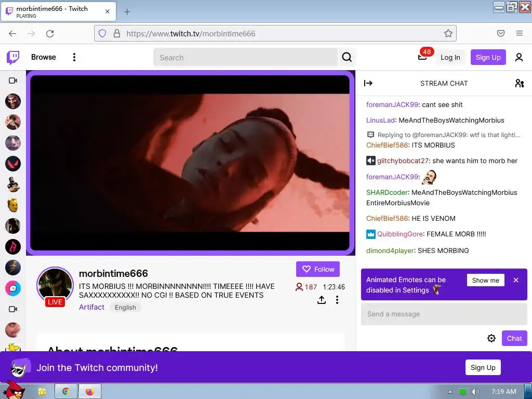Reload the page with refresh icon
Viewport: 532px width, 399px height.
[x=50, y=34]
